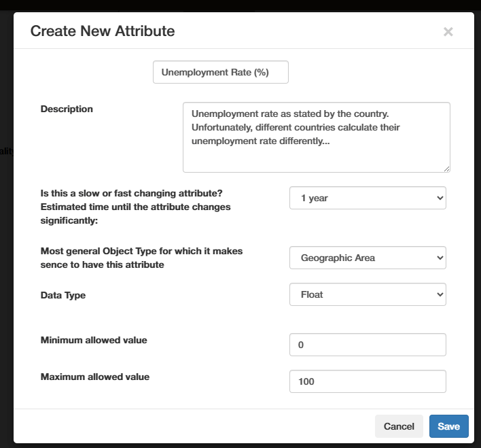Focus the Maximum allowed value field
Screen dimensions: 481x448
pyautogui.click(x=368, y=381)
